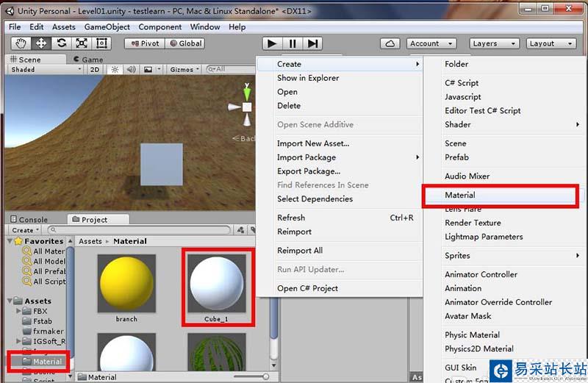Image resolution: width=588 pixels, height=383 pixels.
Task: Open the Project panel Create dropdown
Action: pos(25,230)
